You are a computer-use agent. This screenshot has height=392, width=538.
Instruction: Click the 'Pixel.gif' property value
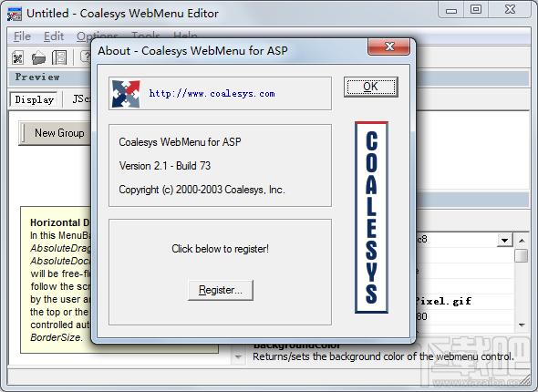444,302
